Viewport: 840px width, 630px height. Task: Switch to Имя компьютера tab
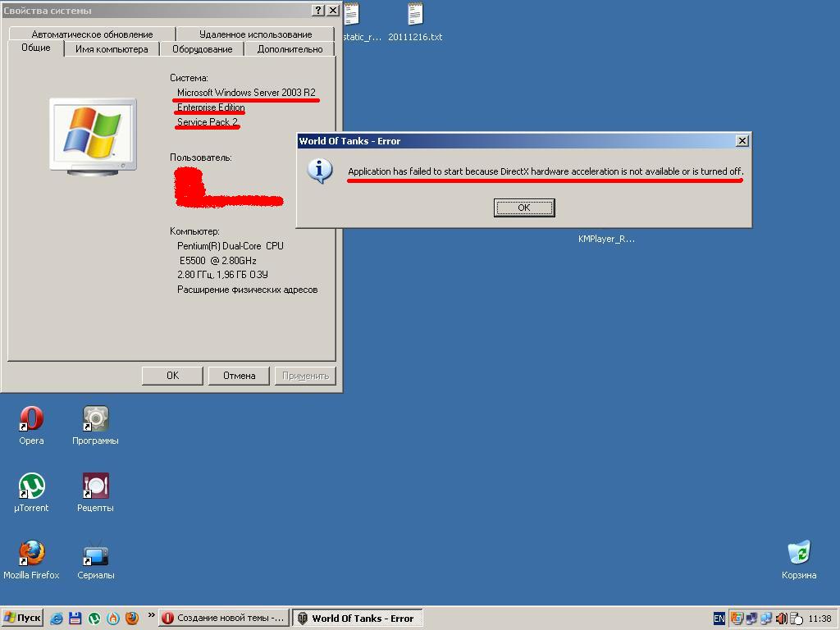pyautogui.click(x=112, y=48)
